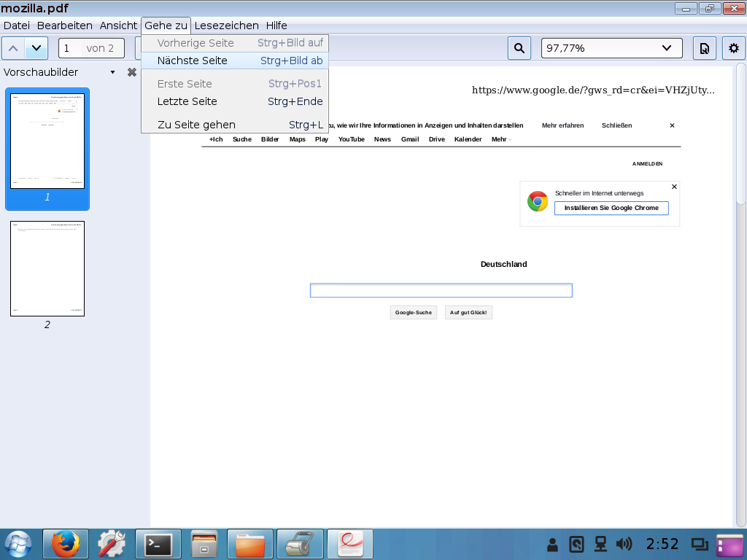Click the Google-Suche button
747x560 pixels.
coord(414,313)
